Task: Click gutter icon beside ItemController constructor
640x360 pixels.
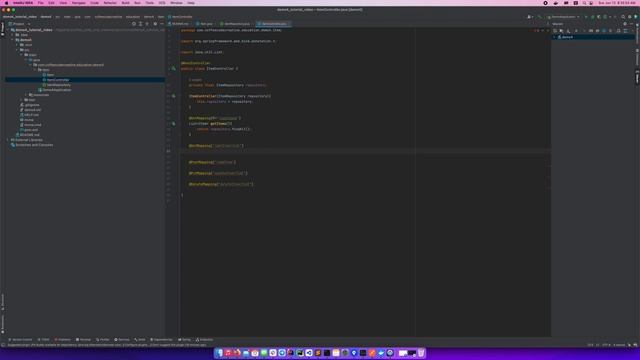Action: pos(173,96)
